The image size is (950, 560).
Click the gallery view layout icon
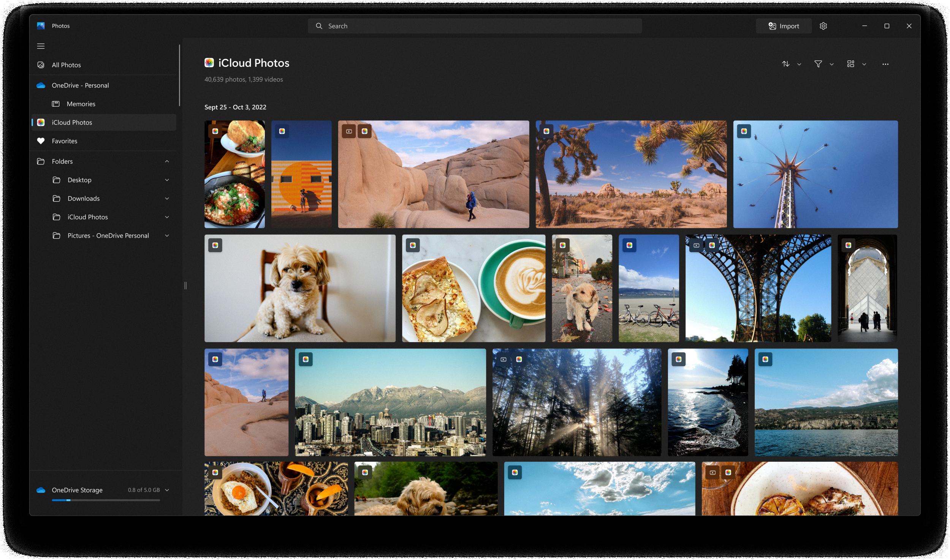click(850, 64)
